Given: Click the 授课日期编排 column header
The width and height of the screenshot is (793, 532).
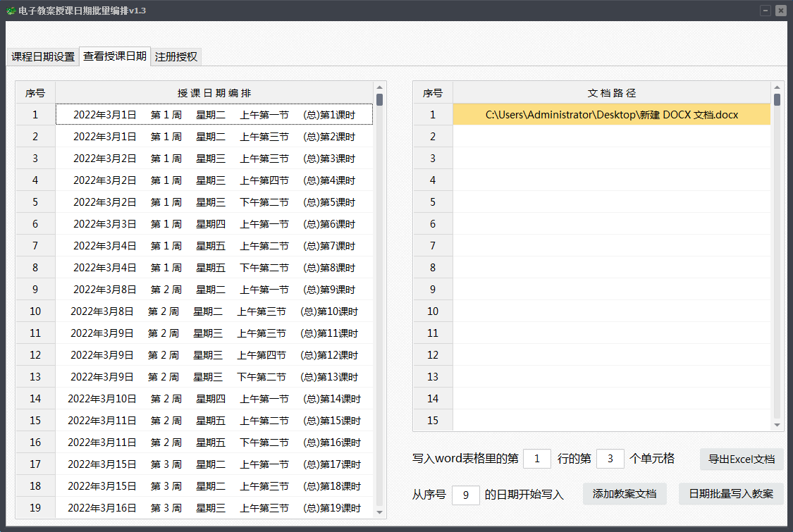Looking at the screenshot, I should point(214,93).
